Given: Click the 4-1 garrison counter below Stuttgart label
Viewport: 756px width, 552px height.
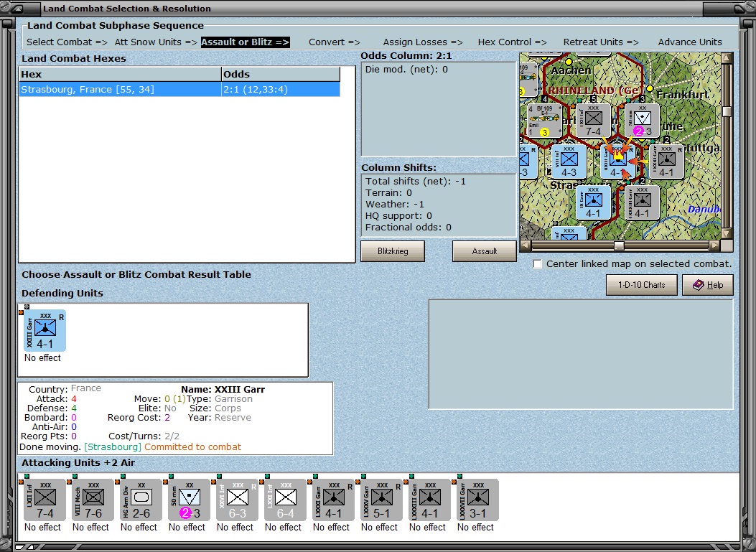Looking at the screenshot, I should pos(666,162).
